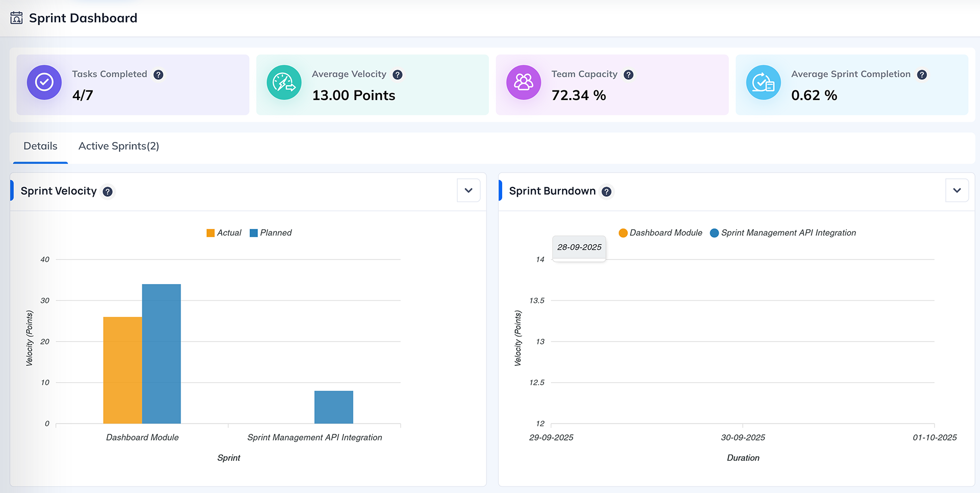Click the Average Velocity speedometer icon
This screenshot has width=980, height=493.
284,82
